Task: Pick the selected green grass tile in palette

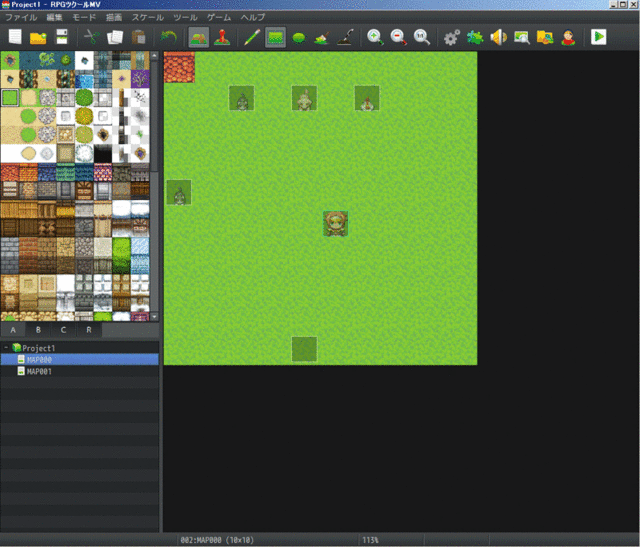Action: (10, 98)
